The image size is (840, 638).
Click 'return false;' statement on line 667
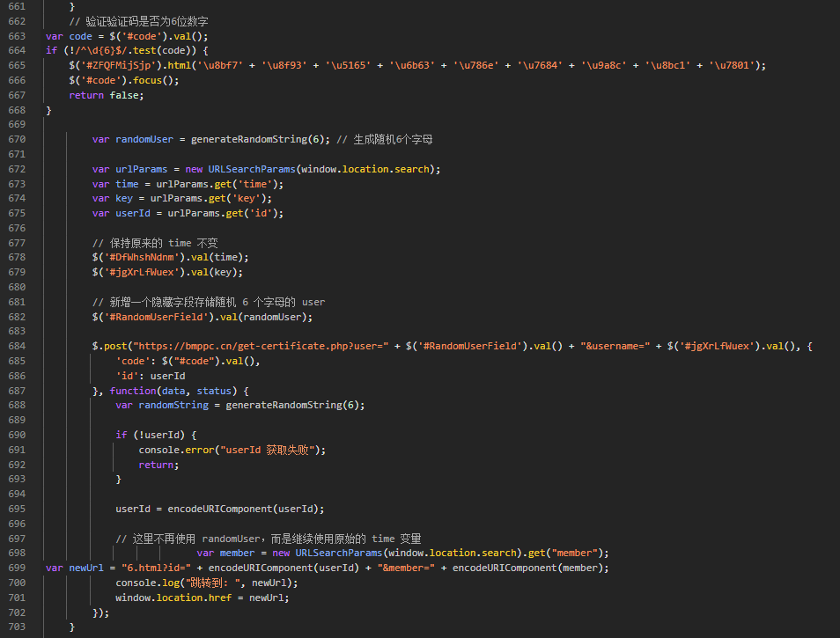tap(107, 95)
